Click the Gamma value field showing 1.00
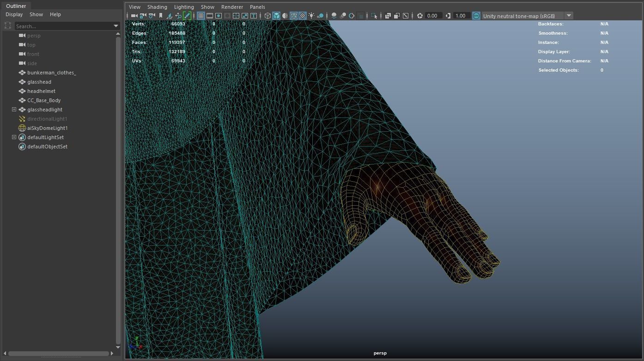 pos(461,16)
